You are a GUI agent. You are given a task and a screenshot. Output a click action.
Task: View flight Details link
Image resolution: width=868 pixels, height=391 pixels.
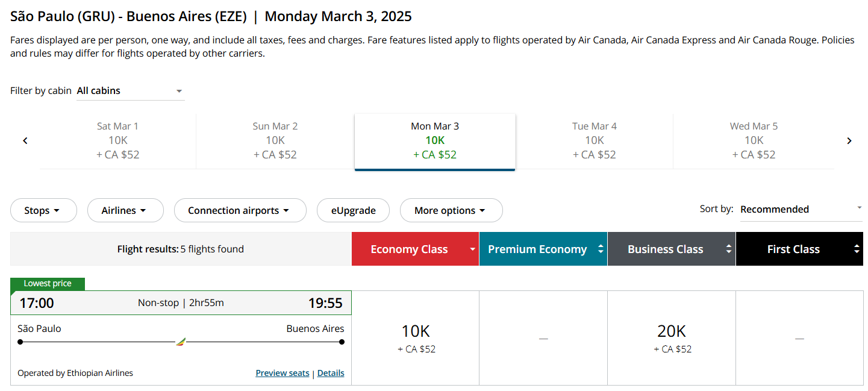331,373
